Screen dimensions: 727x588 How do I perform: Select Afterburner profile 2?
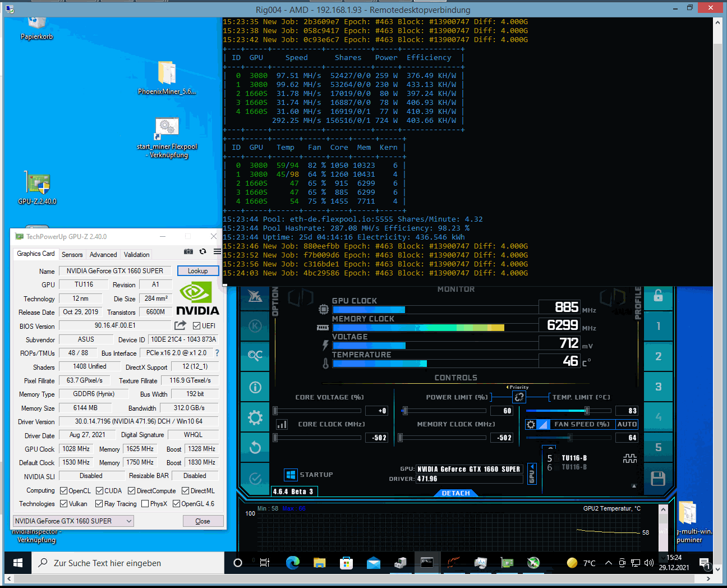[x=659, y=356]
